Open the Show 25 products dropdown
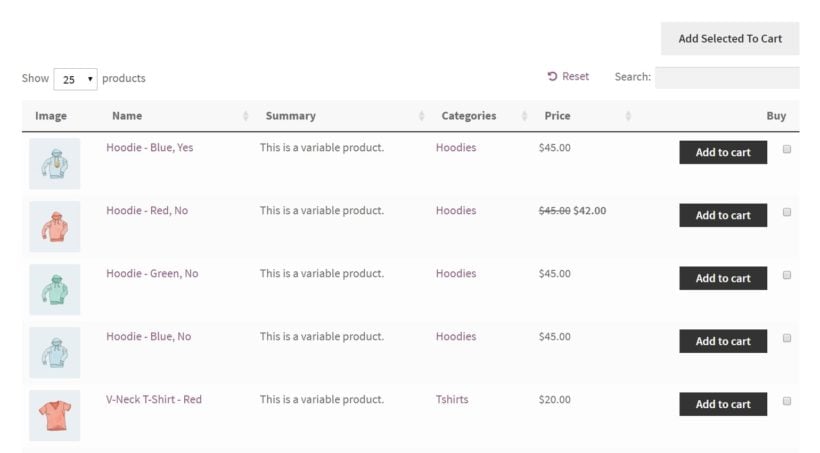 pos(75,79)
